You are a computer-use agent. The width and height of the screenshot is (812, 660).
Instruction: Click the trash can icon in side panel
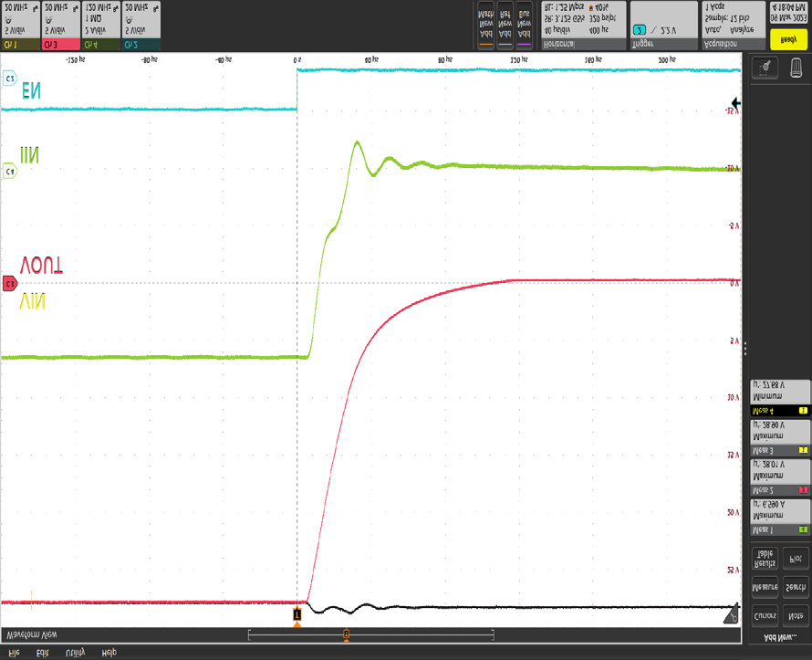pyautogui.click(x=796, y=68)
